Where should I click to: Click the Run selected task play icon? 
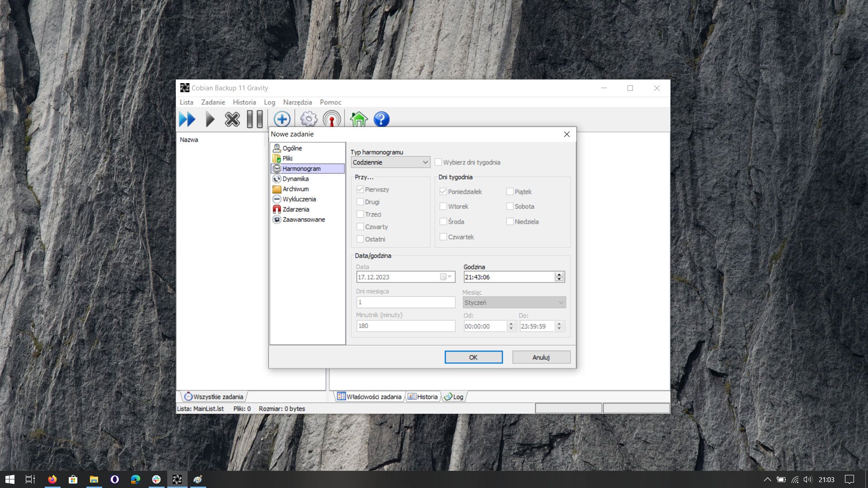pos(210,120)
